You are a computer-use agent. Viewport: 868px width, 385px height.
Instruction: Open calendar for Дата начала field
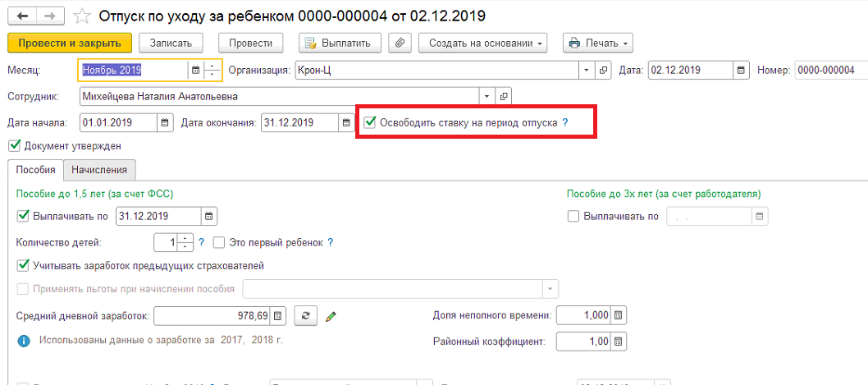pyautogui.click(x=164, y=123)
